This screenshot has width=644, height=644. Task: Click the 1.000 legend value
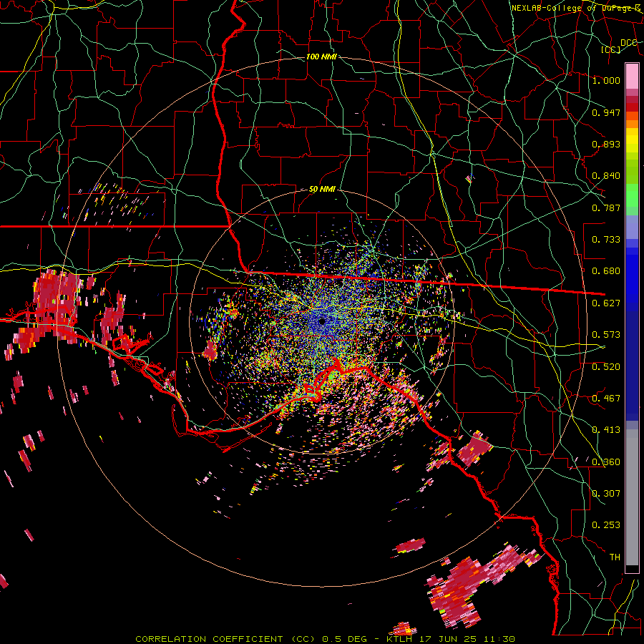606,80
